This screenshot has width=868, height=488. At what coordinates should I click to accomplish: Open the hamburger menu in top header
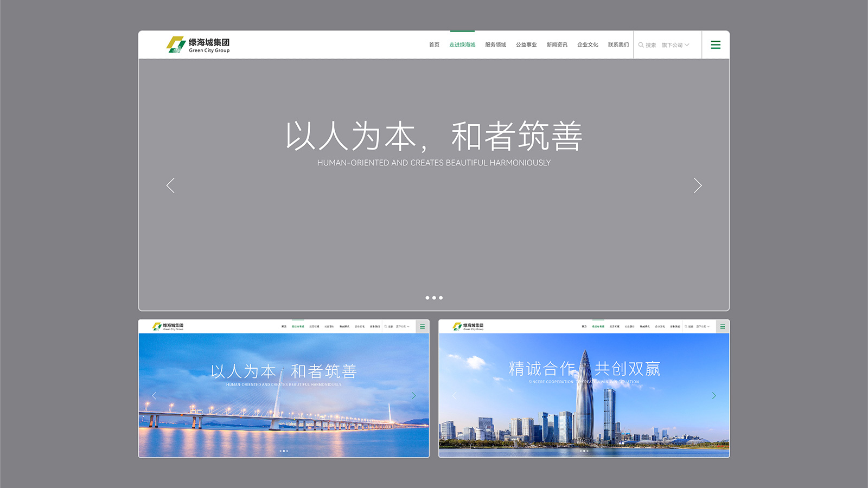716,45
